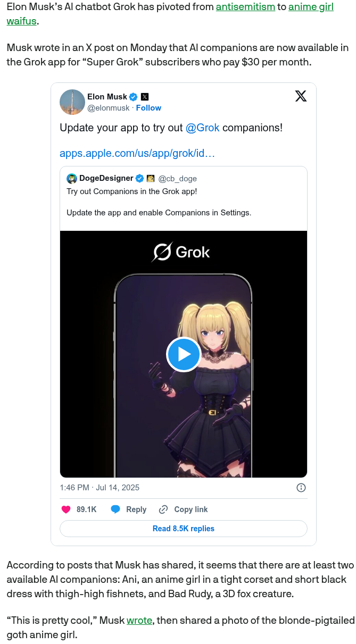The height and width of the screenshot is (644, 356).
Task: Open the tweet info circle icon
Action: click(301, 488)
